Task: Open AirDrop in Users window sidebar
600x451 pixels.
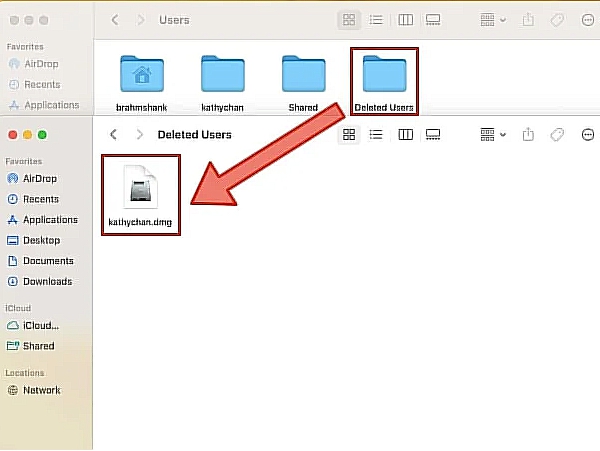Action: click(x=33, y=64)
